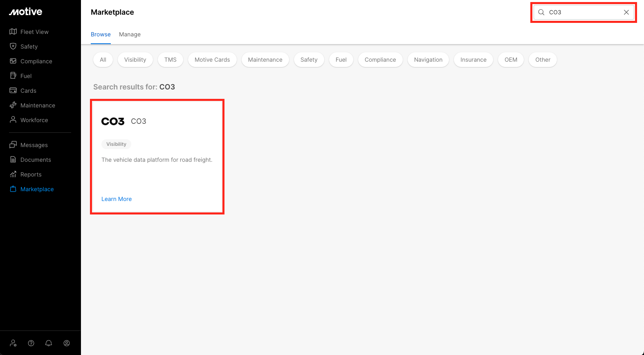This screenshot has width=644, height=355.
Task: Select the Insurance category filter
Action: pos(473,60)
